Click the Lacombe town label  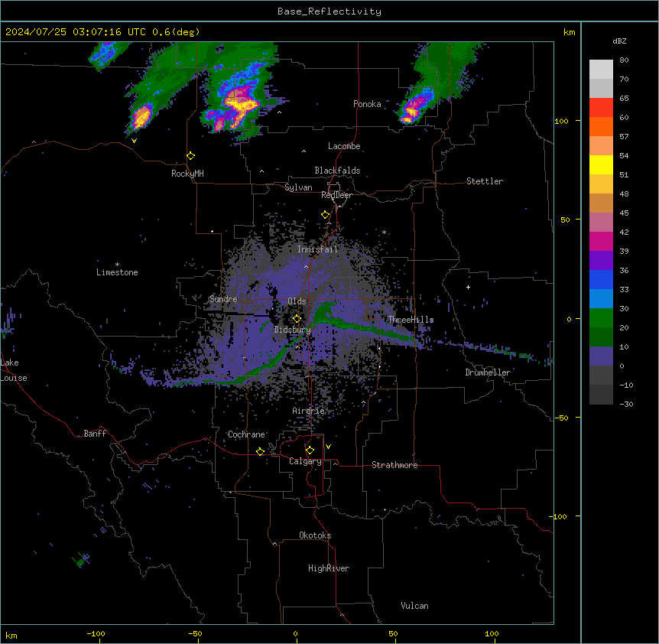344,146
